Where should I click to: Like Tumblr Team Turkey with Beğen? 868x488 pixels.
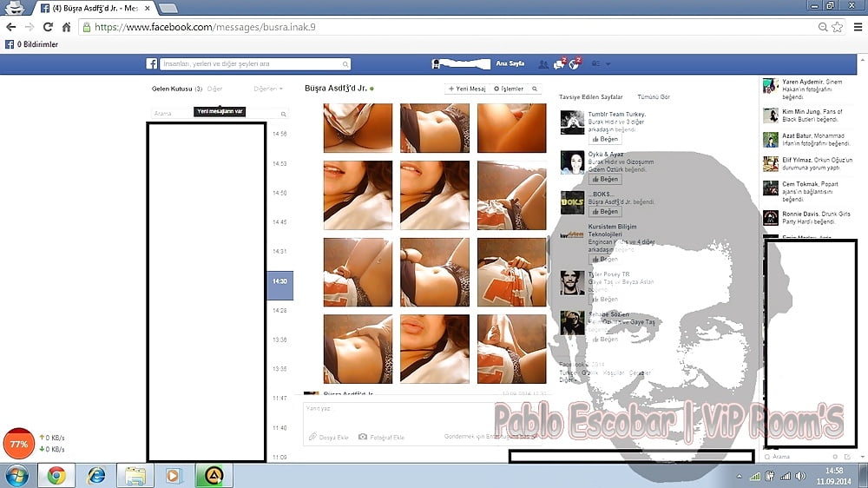pos(604,139)
